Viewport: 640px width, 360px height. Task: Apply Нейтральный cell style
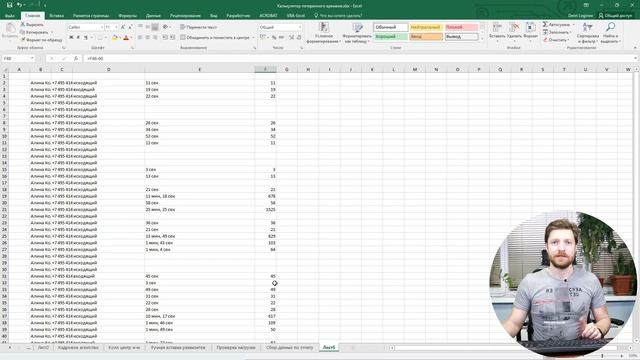pos(426,27)
